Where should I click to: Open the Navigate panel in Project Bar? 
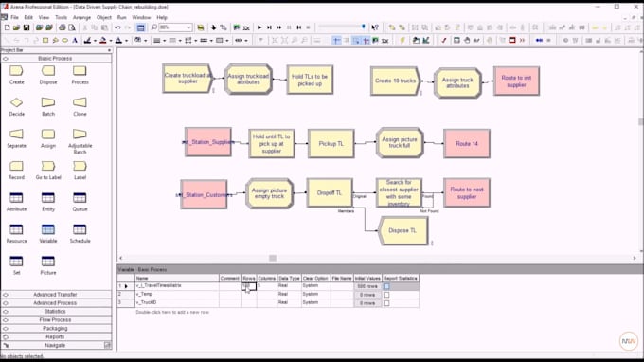(56, 345)
